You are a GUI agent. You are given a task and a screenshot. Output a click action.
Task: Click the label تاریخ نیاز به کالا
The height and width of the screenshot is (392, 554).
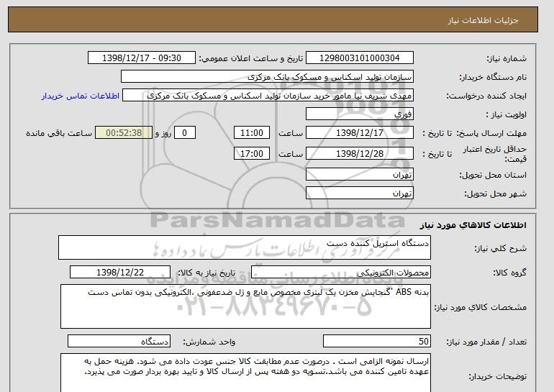206,273
